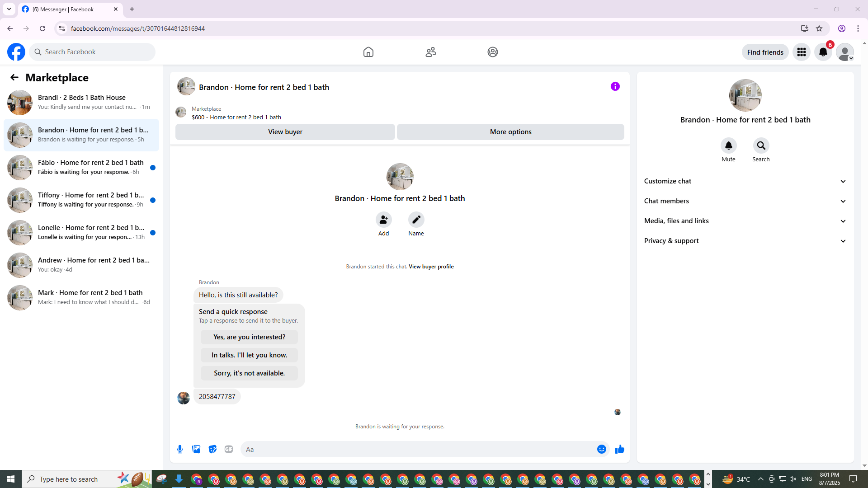Focus the Aa message input box
868x488 pixels.
pos(418,449)
